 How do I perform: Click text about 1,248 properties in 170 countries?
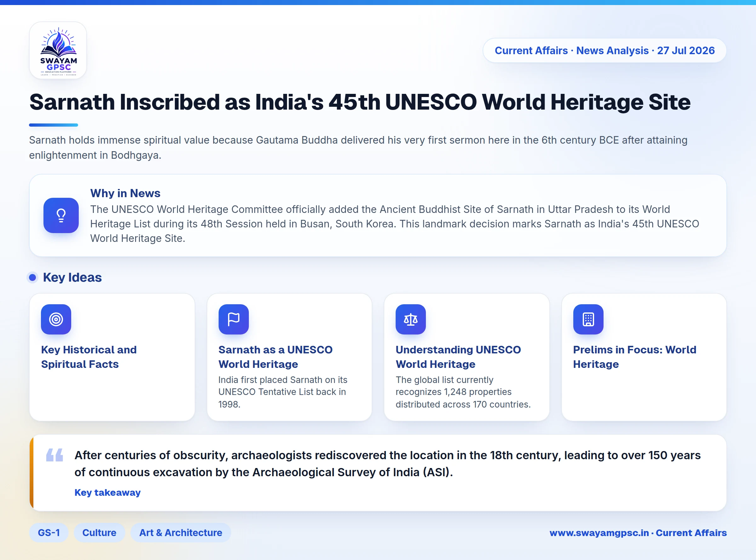tap(463, 392)
